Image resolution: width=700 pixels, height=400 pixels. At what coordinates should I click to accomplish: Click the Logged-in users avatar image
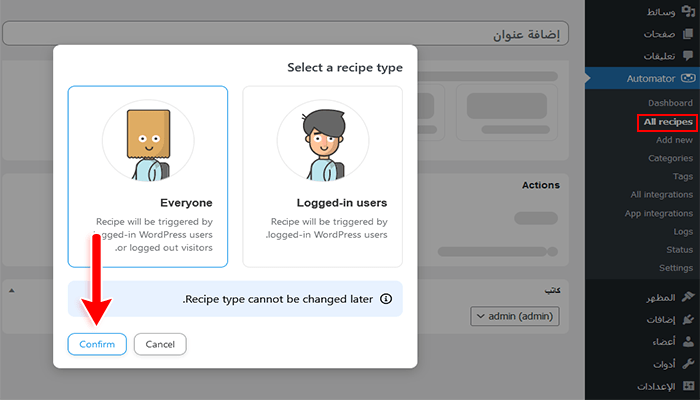[x=323, y=140]
